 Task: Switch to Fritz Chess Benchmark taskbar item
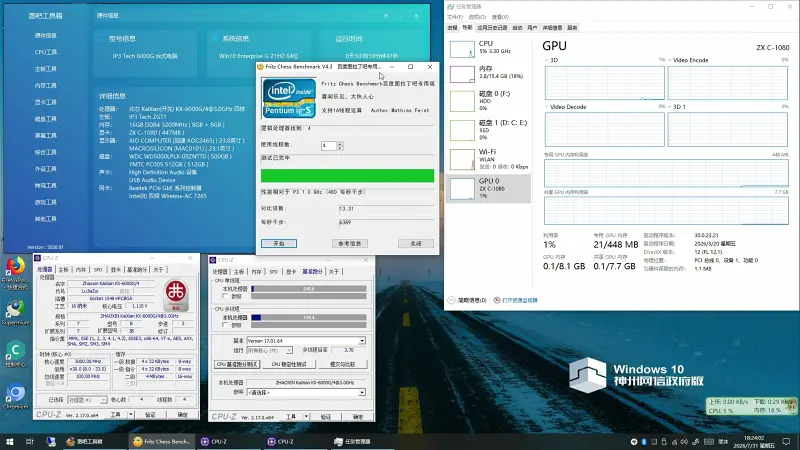click(161, 441)
